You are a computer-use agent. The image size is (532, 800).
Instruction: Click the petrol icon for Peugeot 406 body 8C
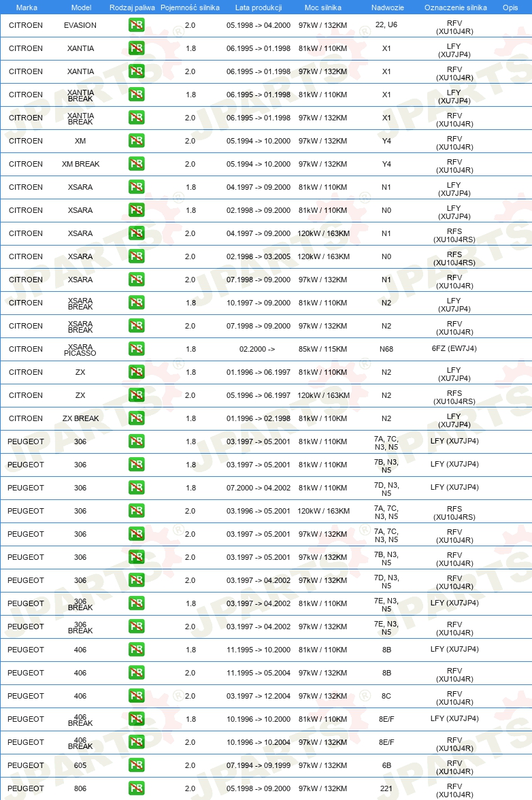coord(136,696)
